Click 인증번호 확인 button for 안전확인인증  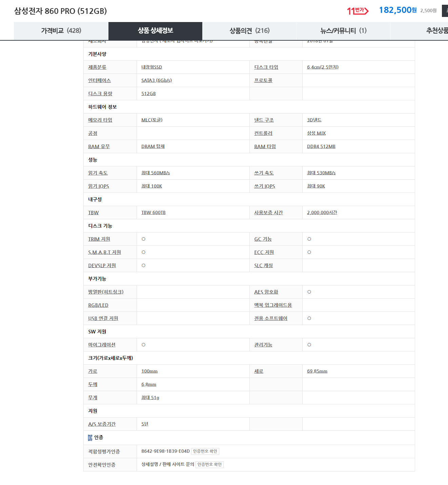[x=209, y=465]
